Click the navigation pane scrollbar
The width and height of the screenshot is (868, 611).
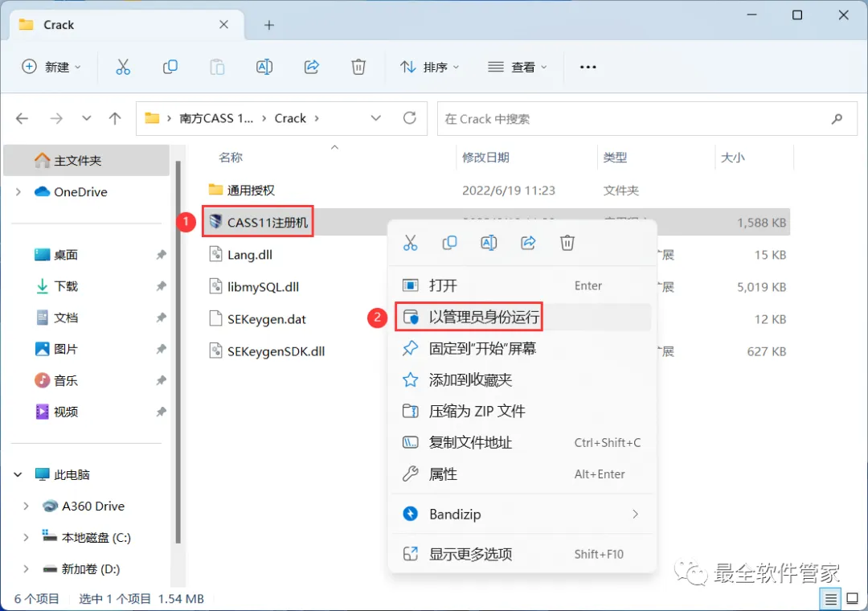[x=178, y=352]
